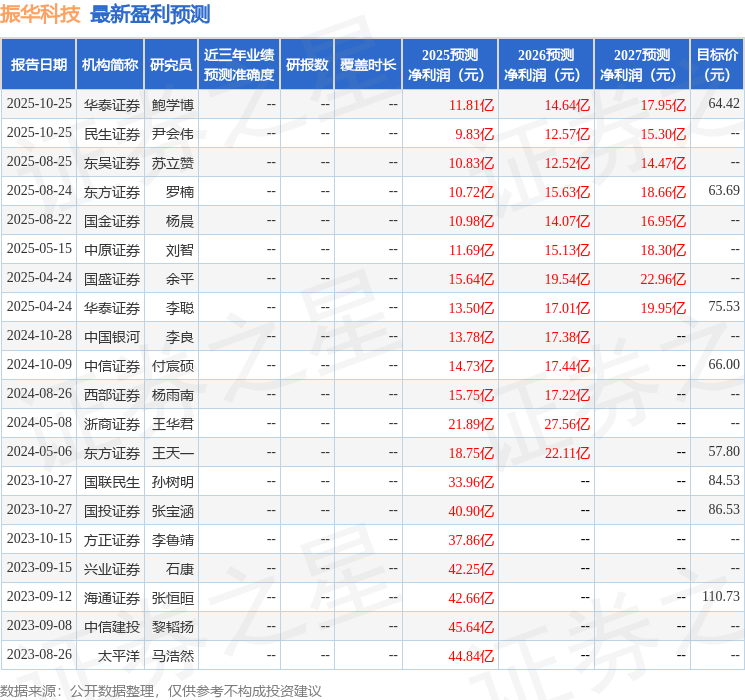Click the 22.96亿 forecast value
Image resolution: width=745 pixels, height=700 pixels.
tap(663, 279)
